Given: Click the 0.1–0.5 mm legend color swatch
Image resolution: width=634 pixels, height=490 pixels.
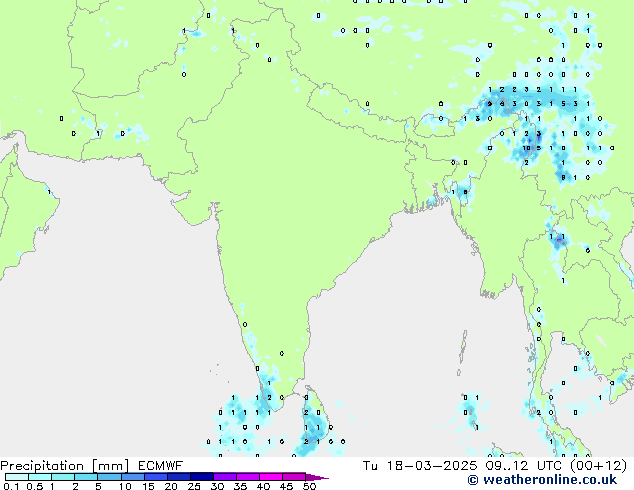Looking at the screenshot, I should click(x=17, y=477).
